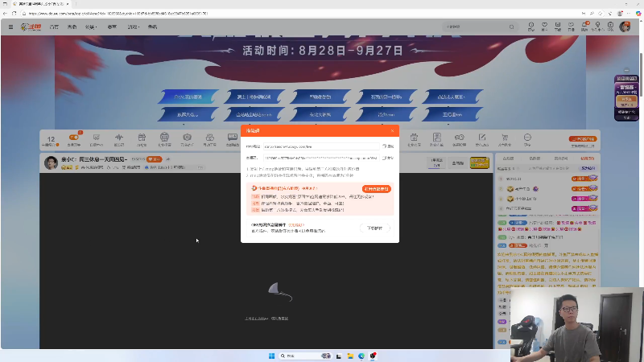Click the purple floating promo widget on the right
644x362 pixels.
(626, 97)
